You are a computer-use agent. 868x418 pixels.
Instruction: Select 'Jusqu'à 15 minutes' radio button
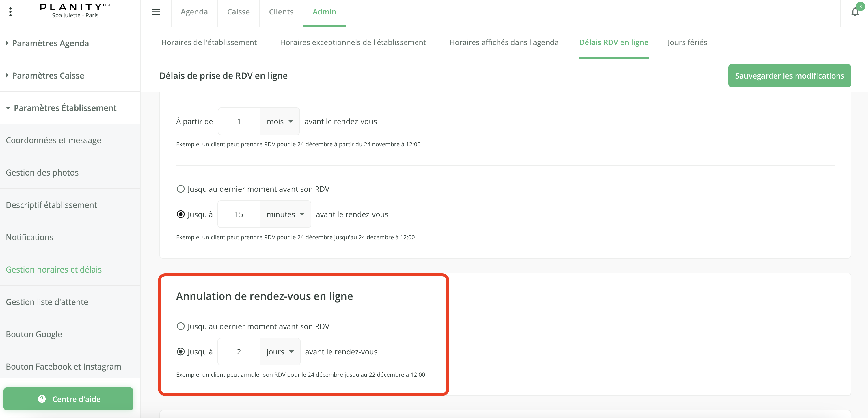[x=180, y=214]
